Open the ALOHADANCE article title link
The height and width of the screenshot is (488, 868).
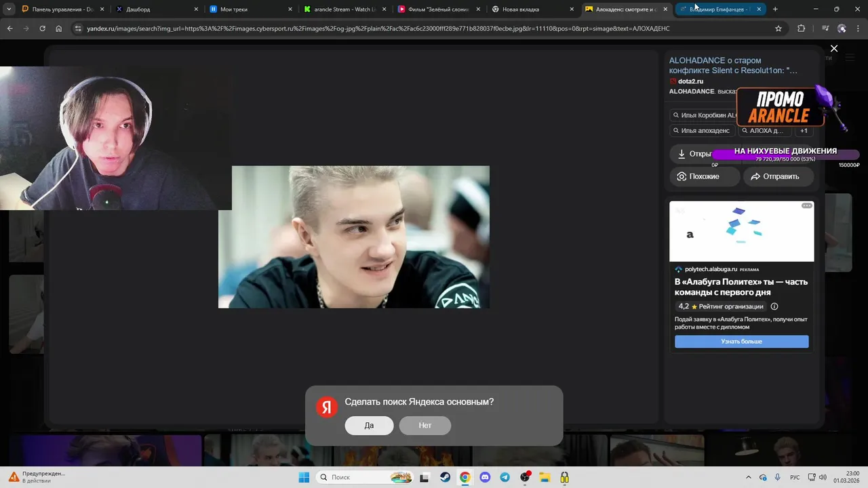733,65
